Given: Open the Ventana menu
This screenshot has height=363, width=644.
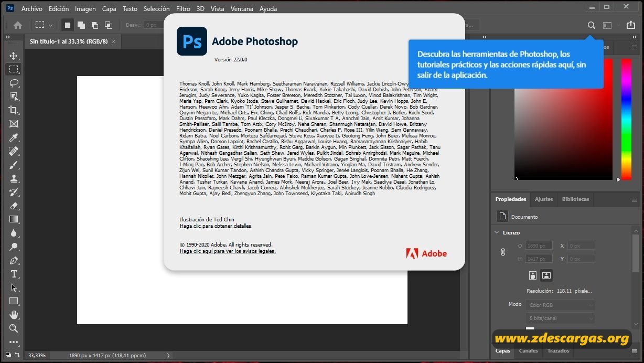Looking at the screenshot, I should point(242,9).
